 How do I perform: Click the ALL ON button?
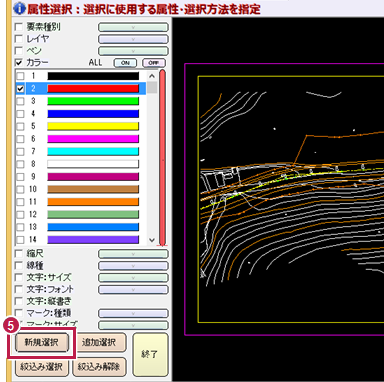(125, 63)
